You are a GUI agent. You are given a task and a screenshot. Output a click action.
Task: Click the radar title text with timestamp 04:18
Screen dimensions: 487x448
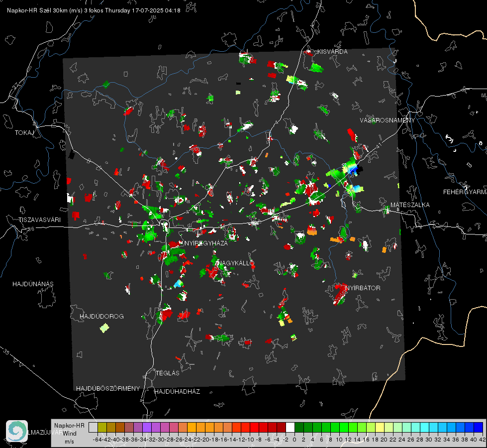(94, 10)
